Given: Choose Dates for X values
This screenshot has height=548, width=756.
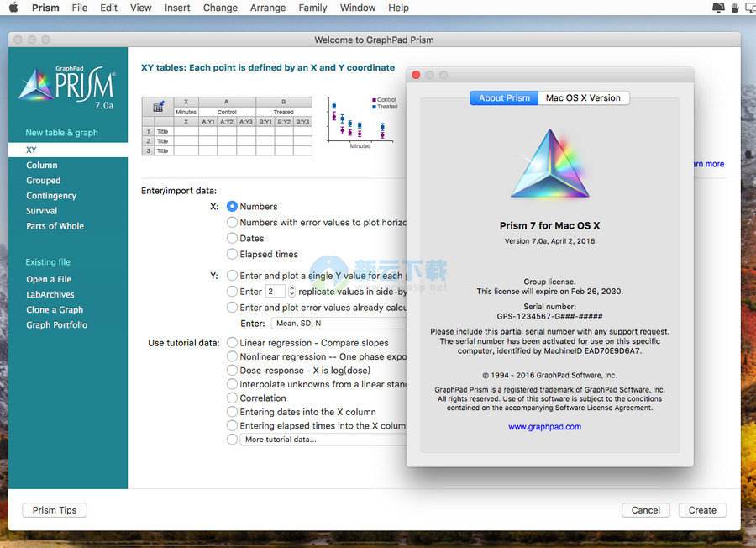Looking at the screenshot, I should (232, 239).
